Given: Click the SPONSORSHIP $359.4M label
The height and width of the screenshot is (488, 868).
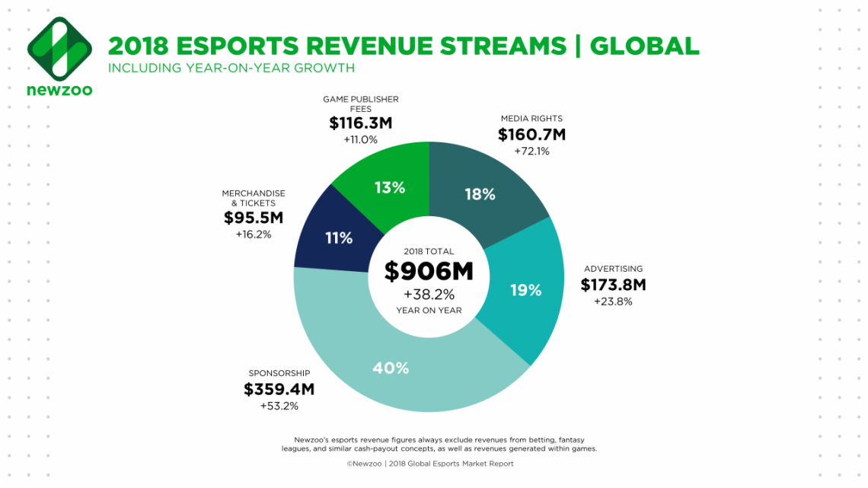Looking at the screenshot, I should click(x=281, y=391).
